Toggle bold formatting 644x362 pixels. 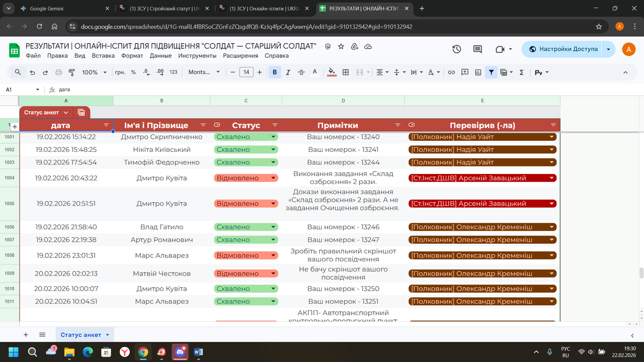click(275, 72)
